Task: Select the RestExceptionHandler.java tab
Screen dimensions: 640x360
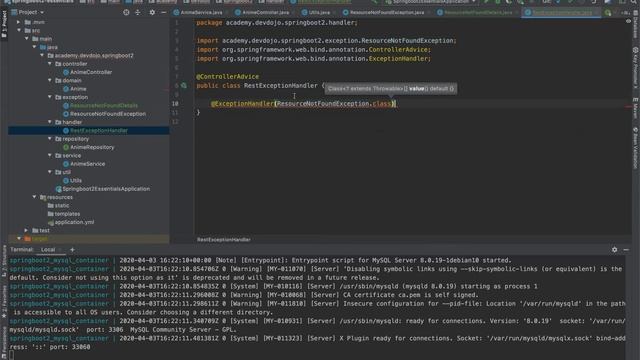Action: click(x=562, y=13)
